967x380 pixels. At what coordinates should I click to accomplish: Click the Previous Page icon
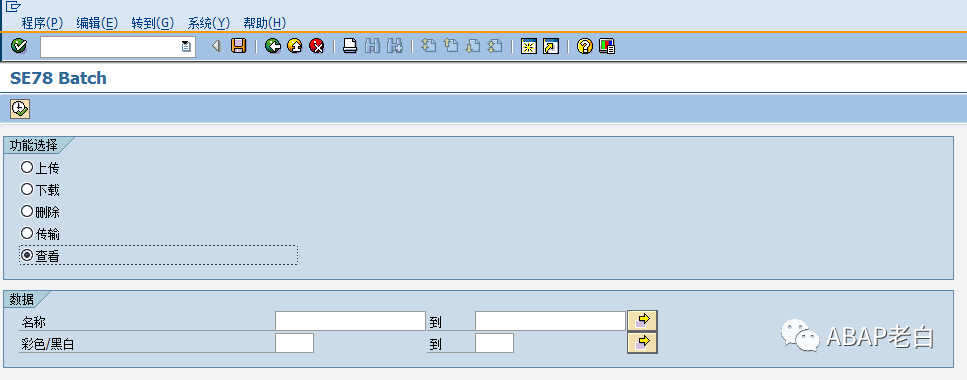coord(451,46)
